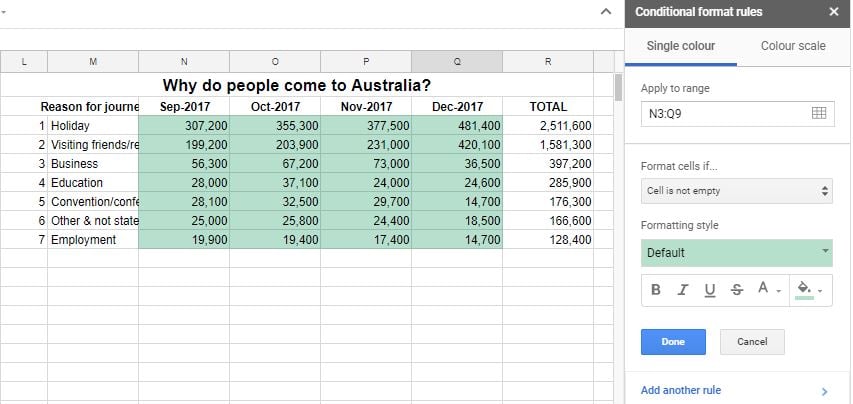The image size is (853, 404).
Task: Open the text colour picker
Action: (x=769, y=289)
